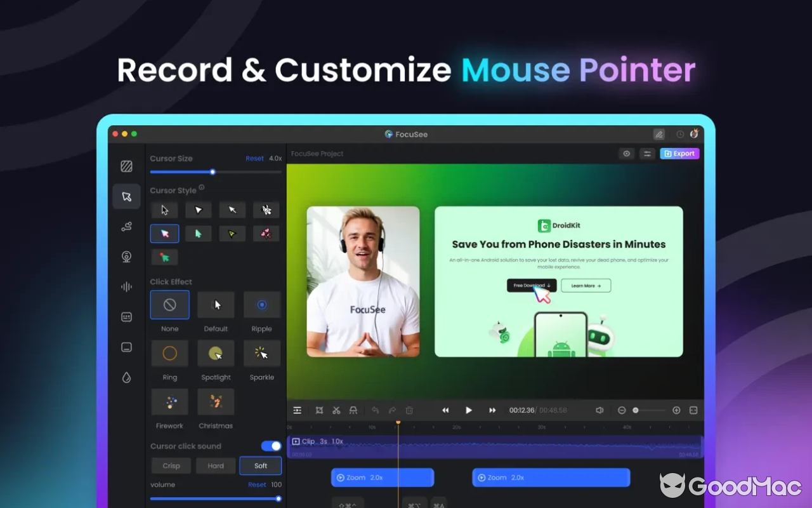This screenshot has height=508, width=812.
Task: Delete the selected clip with the trash icon
Action: (x=408, y=410)
